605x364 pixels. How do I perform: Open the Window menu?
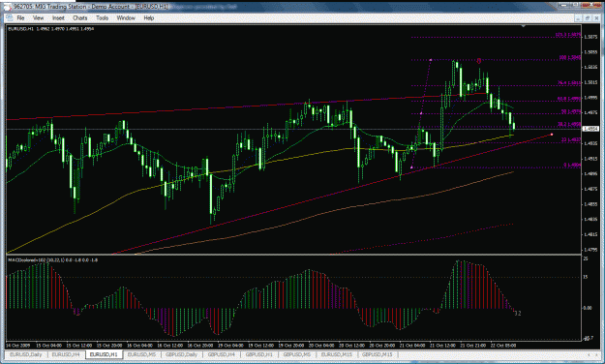pyautogui.click(x=126, y=17)
